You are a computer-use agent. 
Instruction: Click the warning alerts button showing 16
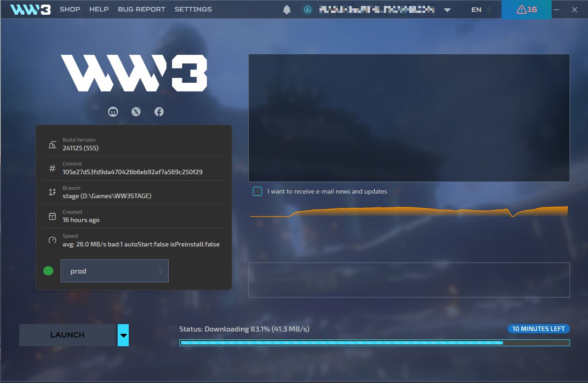click(526, 9)
